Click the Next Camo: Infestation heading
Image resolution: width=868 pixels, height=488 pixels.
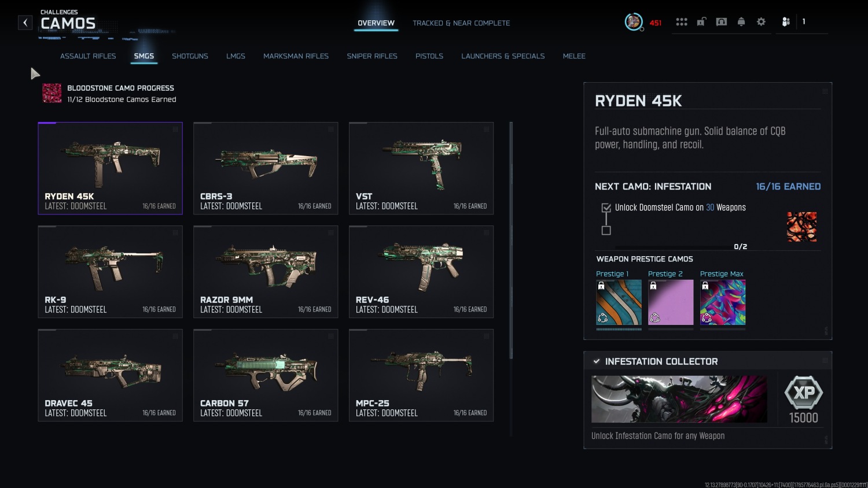pyautogui.click(x=653, y=186)
